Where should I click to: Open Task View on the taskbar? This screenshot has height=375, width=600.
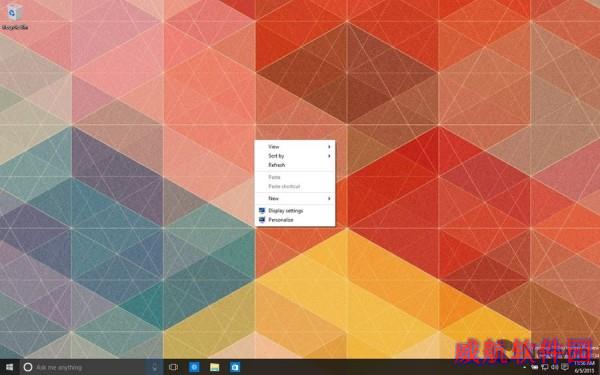click(x=173, y=367)
